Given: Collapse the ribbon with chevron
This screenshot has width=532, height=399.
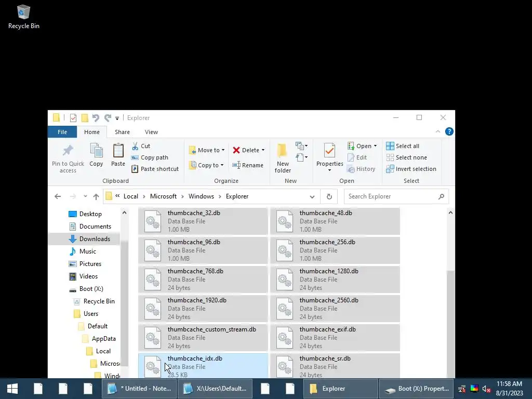Looking at the screenshot, I should pos(437,131).
